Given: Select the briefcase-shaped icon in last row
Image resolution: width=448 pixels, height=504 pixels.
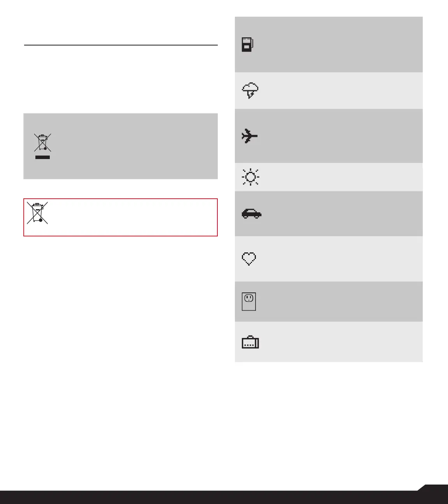Looking at the screenshot, I should click(250, 342).
